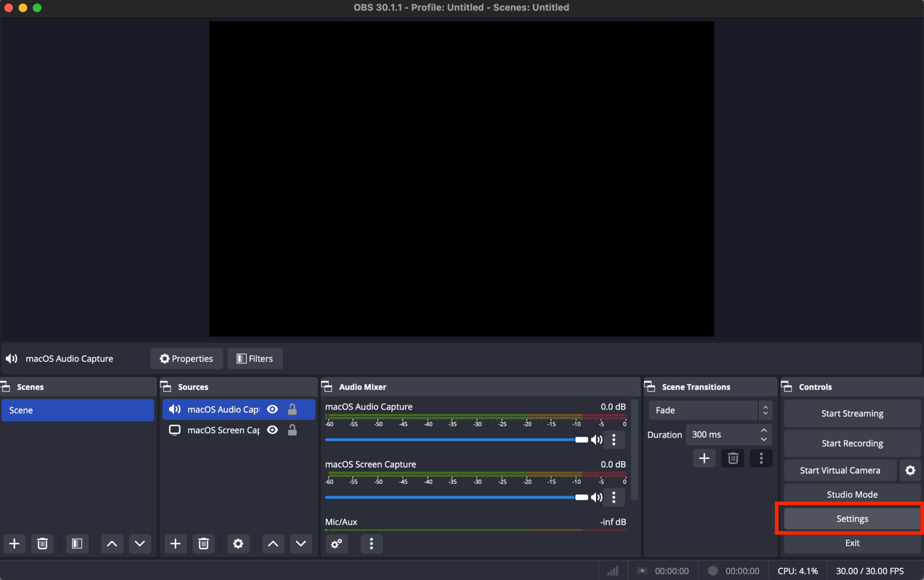
Task: Click the 30.00 / 30.00 FPS status
Action: click(x=870, y=571)
